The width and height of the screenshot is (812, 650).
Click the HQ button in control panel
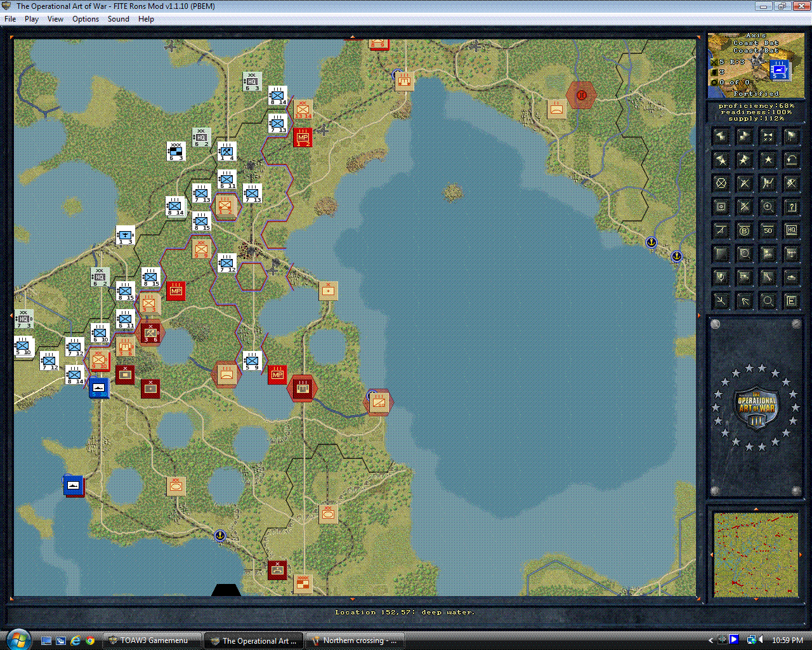(791, 230)
